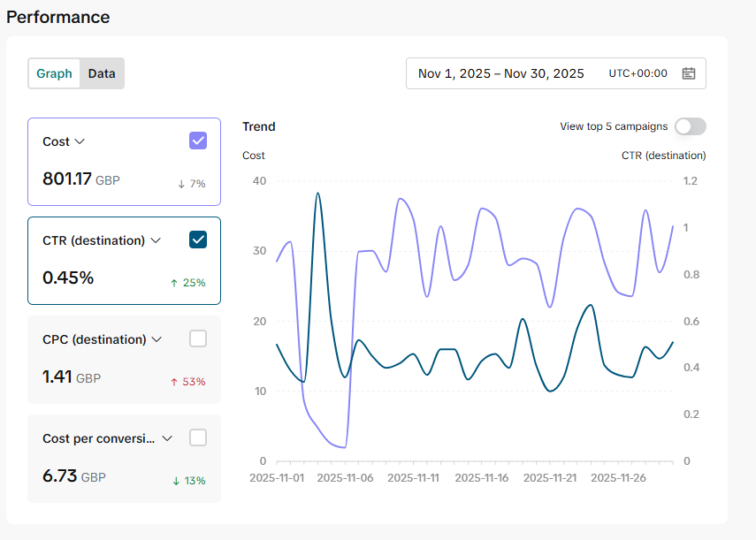Click the CPC 53% increase arrow indicator

(x=174, y=382)
